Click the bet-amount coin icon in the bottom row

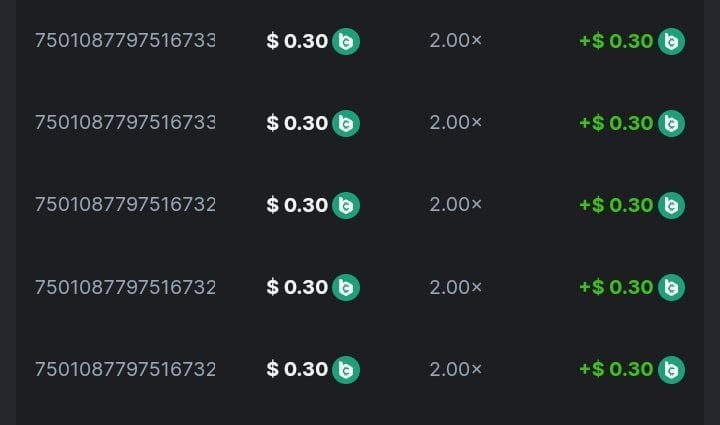(x=346, y=369)
